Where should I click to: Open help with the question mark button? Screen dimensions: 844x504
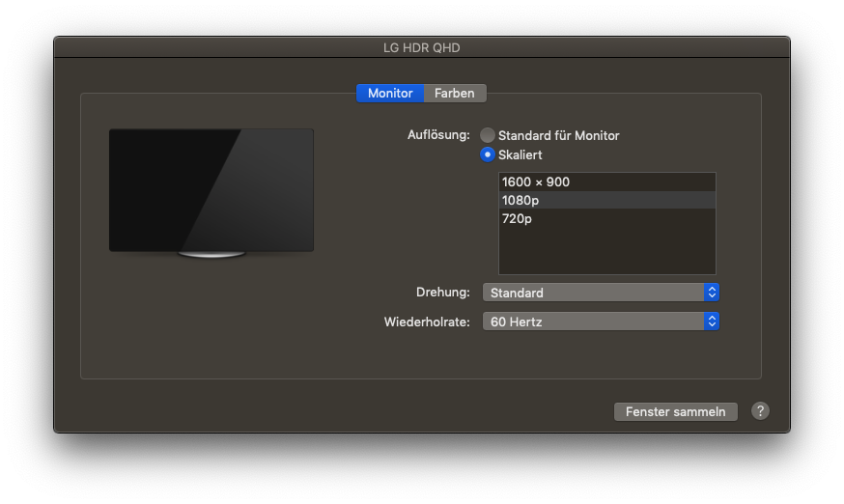[760, 411]
